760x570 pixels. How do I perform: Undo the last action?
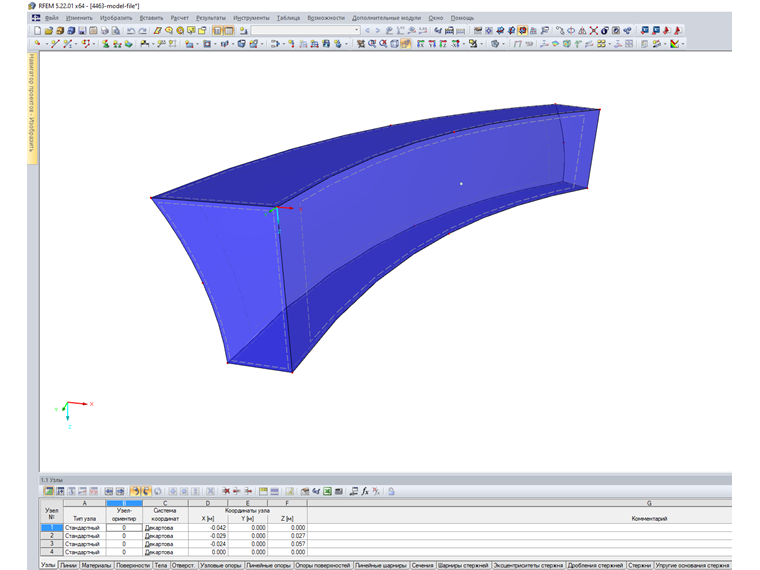[131, 31]
